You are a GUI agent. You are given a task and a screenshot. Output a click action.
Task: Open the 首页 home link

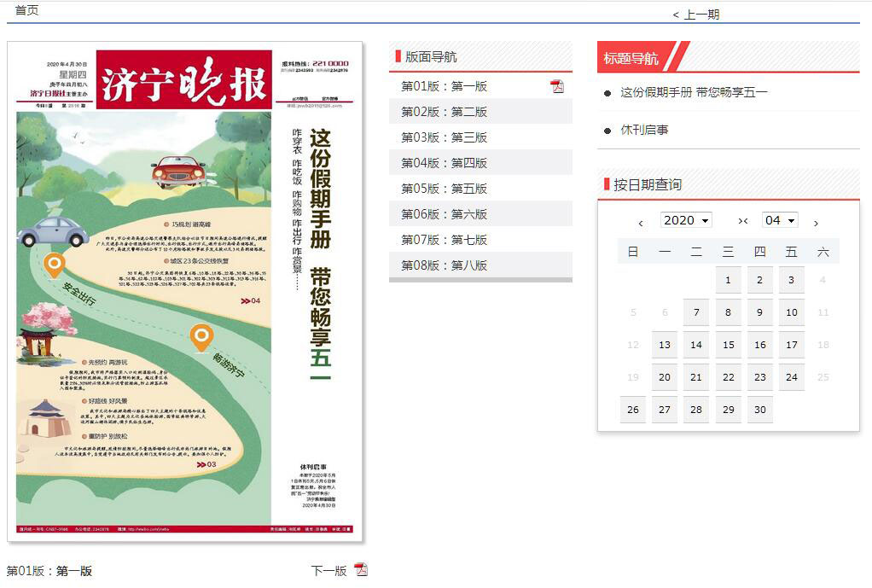(x=26, y=10)
